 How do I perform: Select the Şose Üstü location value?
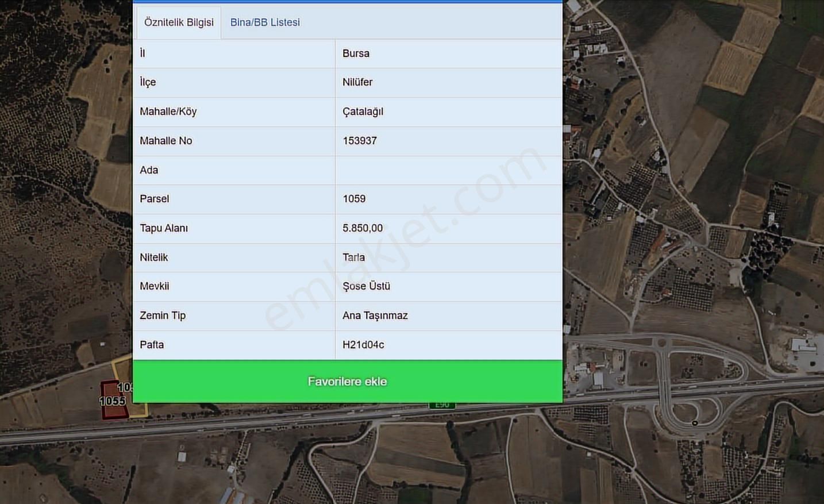[366, 286]
